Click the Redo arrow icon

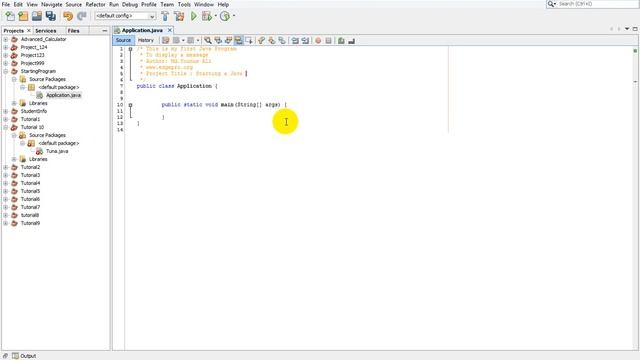(x=82, y=16)
